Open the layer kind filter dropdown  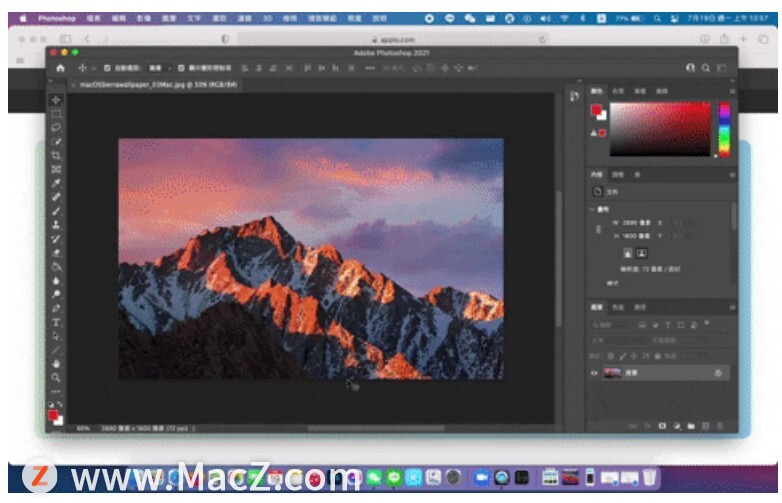(x=611, y=325)
